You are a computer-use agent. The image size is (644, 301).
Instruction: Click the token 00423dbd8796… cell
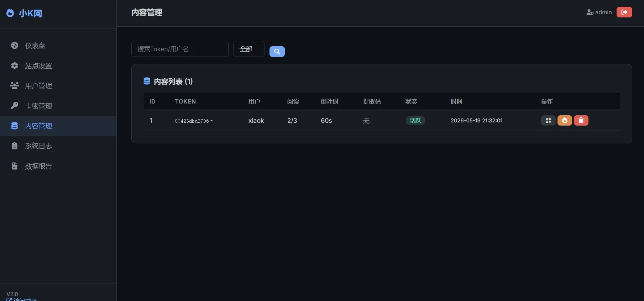pos(194,121)
